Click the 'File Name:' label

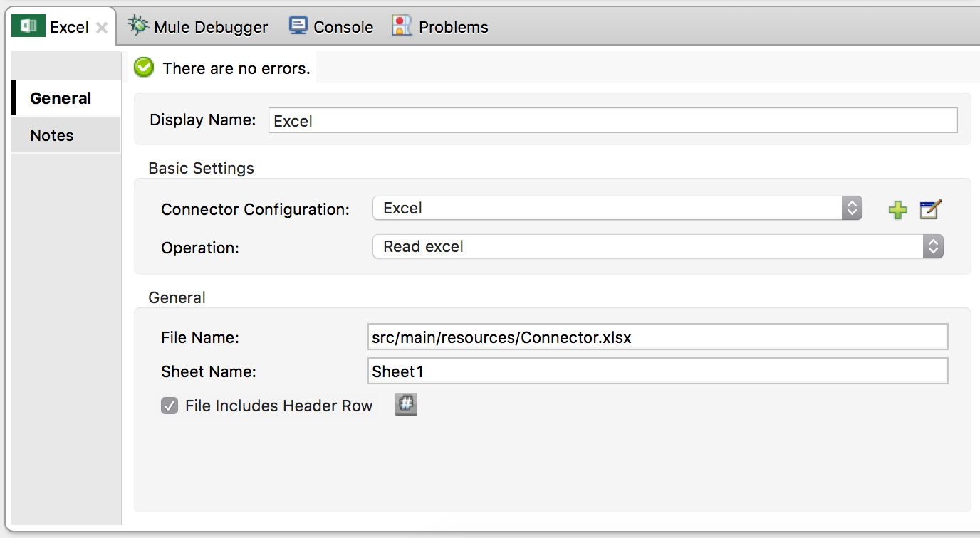[200, 338]
